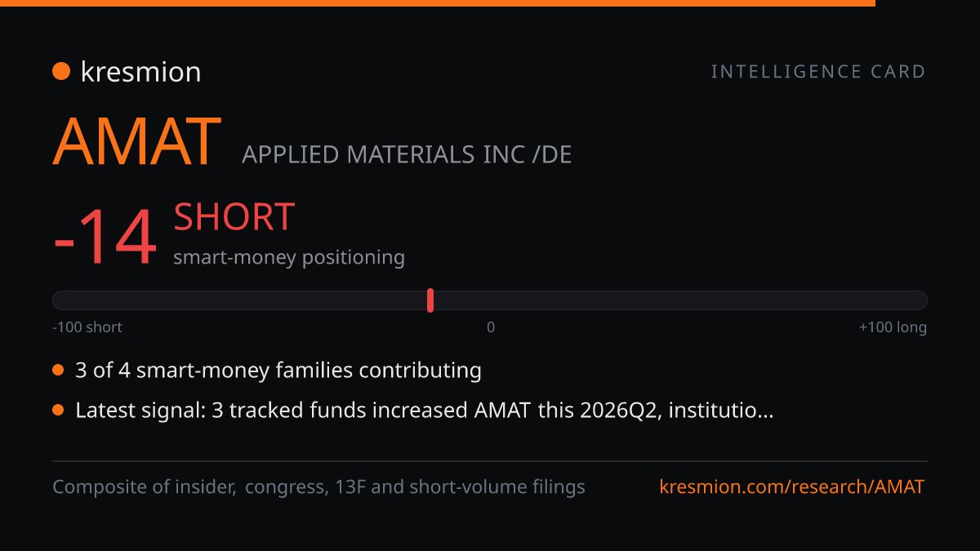The image size is (980, 551).
Task: Click the smart-money positioning caption
Action: (289, 257)
